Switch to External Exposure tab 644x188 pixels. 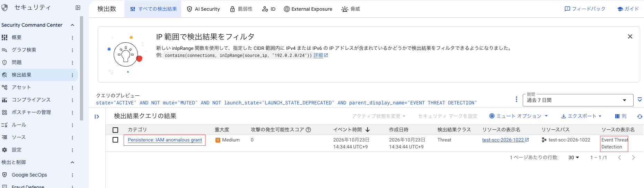pos(308,9)
